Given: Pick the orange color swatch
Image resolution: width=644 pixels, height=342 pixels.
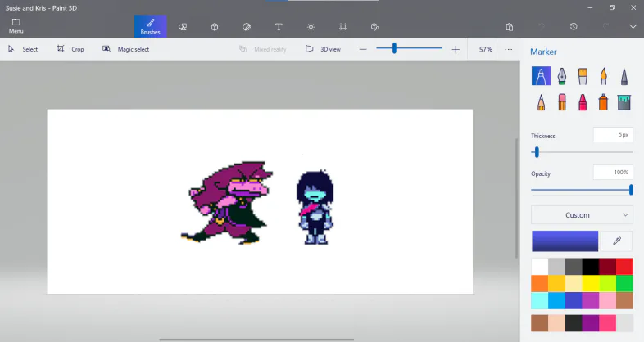Looking at the screenshot, I should [x=540, y=283].
